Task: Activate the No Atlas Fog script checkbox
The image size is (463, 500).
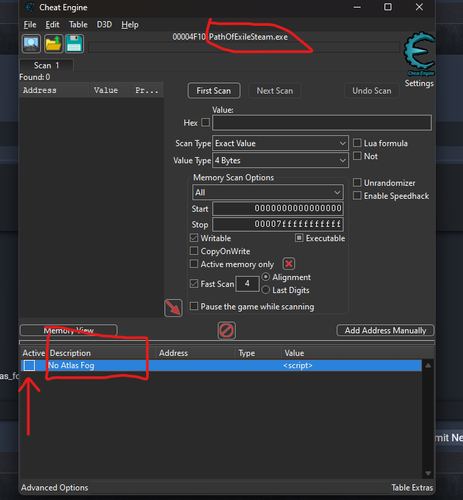Action: coord(29,366)
